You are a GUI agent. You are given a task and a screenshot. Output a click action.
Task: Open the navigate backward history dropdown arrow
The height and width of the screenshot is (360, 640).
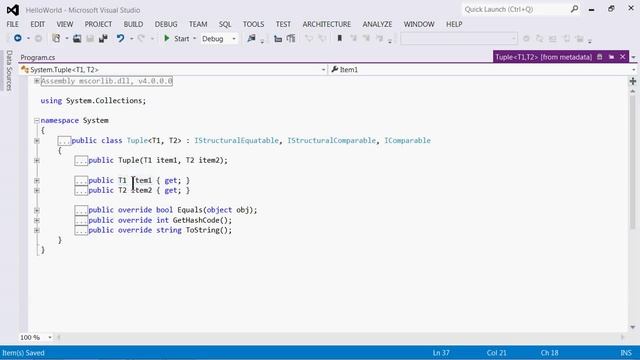(x=28, y=39)
